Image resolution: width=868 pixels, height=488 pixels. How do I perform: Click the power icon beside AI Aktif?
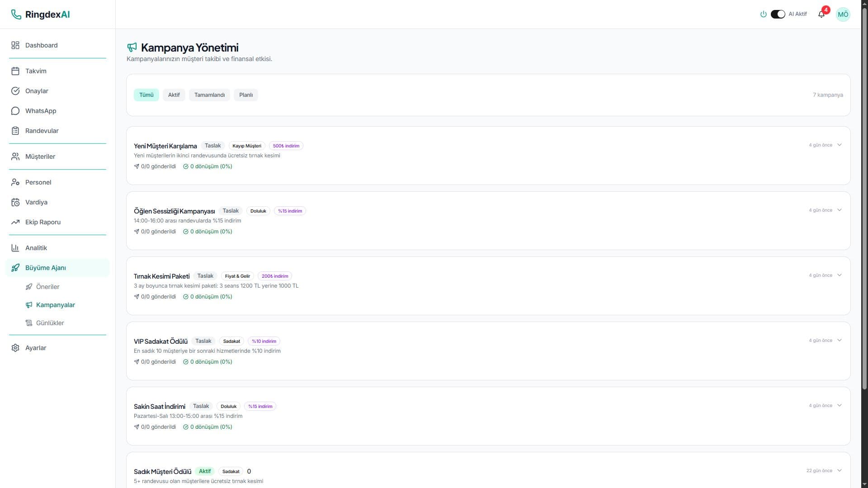[x=764, y=14]
